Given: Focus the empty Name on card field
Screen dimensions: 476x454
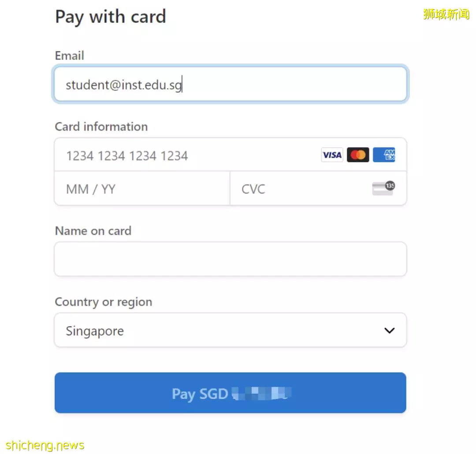Looking at the screenshot, I should (231, 259).
